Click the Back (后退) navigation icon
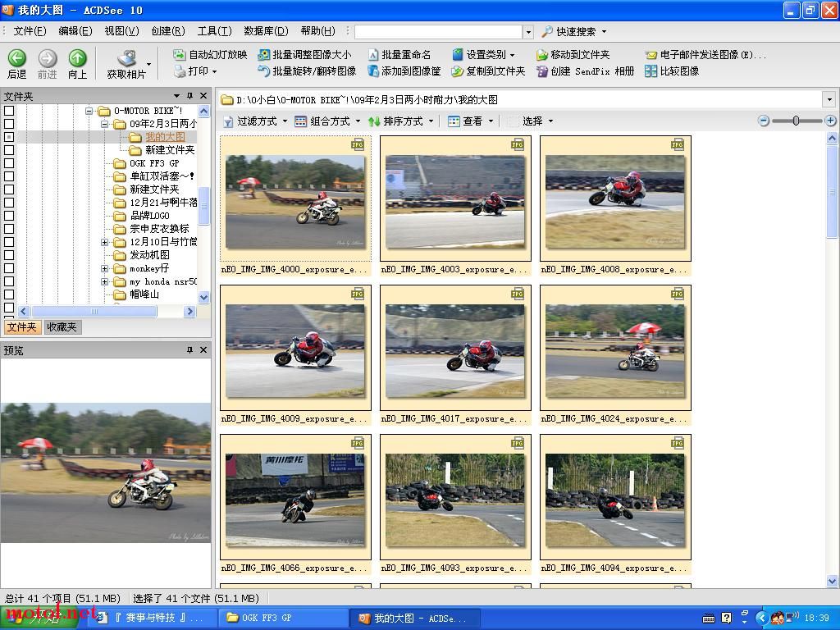The width and height of the screenshot is (840, 630). pos(16,58)
